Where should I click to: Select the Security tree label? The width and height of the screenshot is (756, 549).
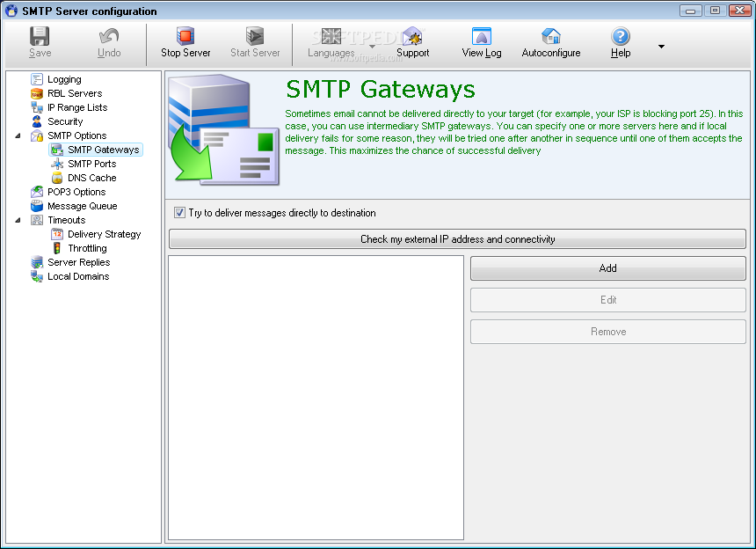(65, 121)
